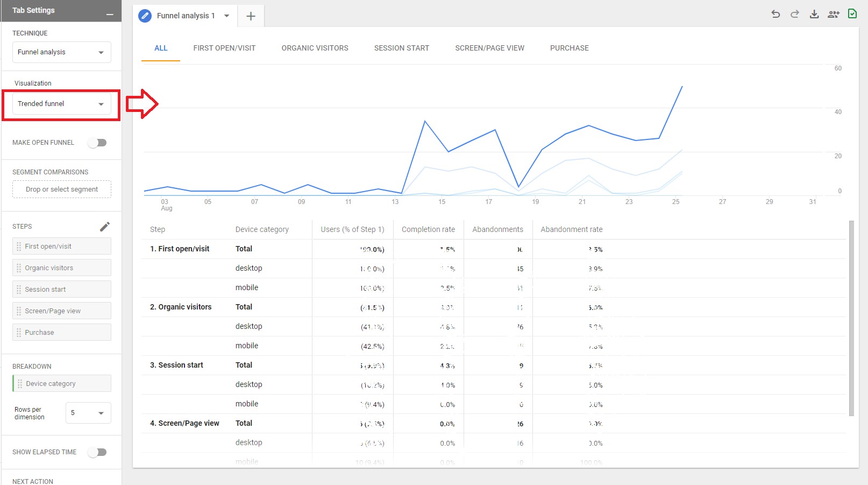The image size is (868, 485).
Task: Click the redo arrow icon
Action: 795,14
